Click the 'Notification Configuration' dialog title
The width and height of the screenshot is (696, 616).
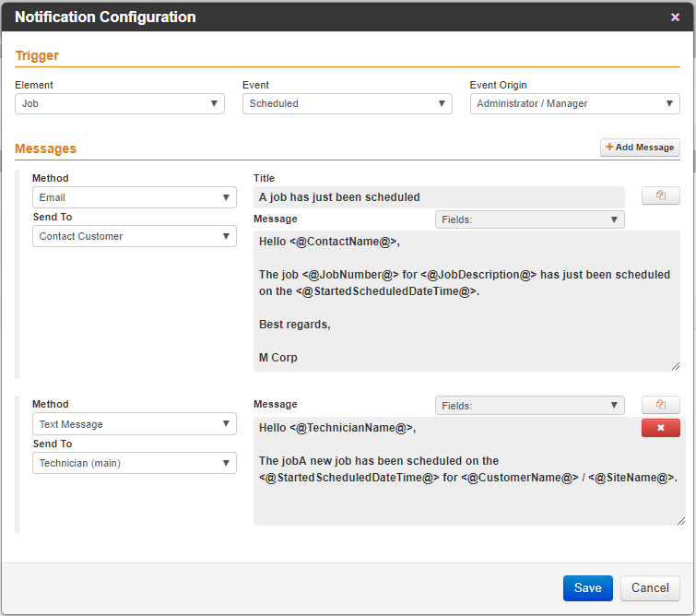pyautogui.click(x=105, y=17)
